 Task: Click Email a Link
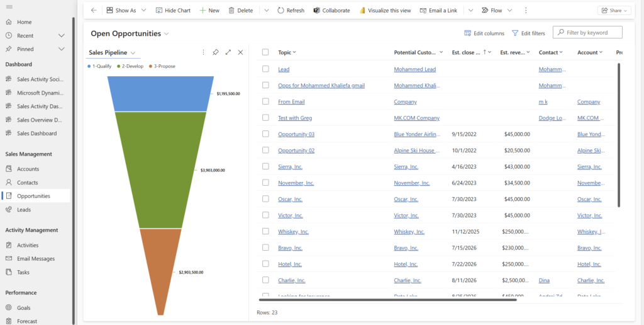click(440, 10)
